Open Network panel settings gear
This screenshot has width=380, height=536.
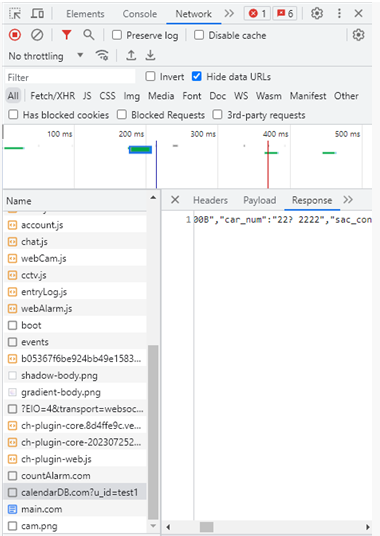click(358, 35)
